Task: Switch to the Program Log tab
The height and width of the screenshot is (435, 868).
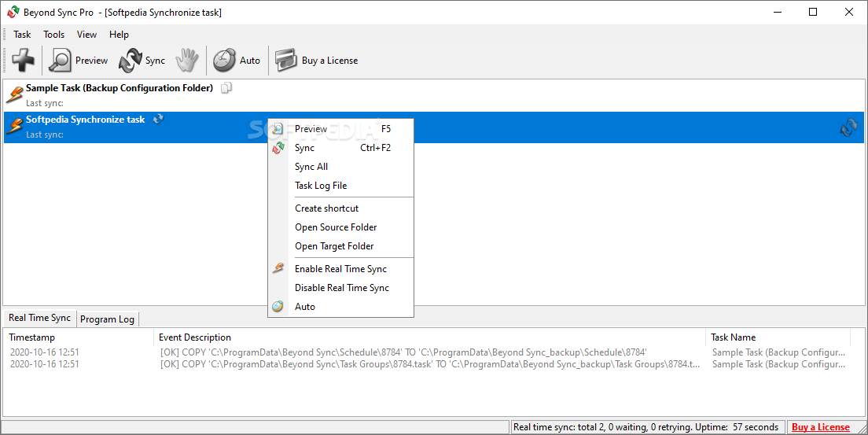Action: coord(108,319)
